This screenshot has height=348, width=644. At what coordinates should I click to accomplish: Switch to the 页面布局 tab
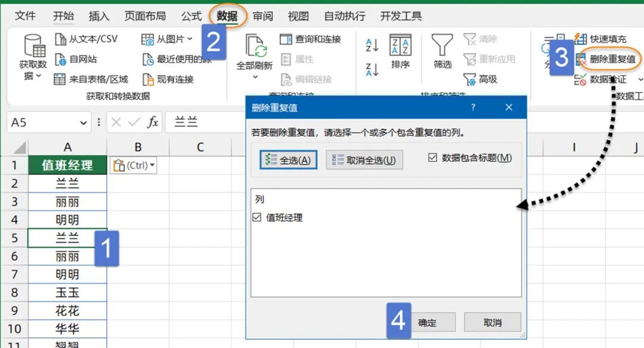coord(145,16)
